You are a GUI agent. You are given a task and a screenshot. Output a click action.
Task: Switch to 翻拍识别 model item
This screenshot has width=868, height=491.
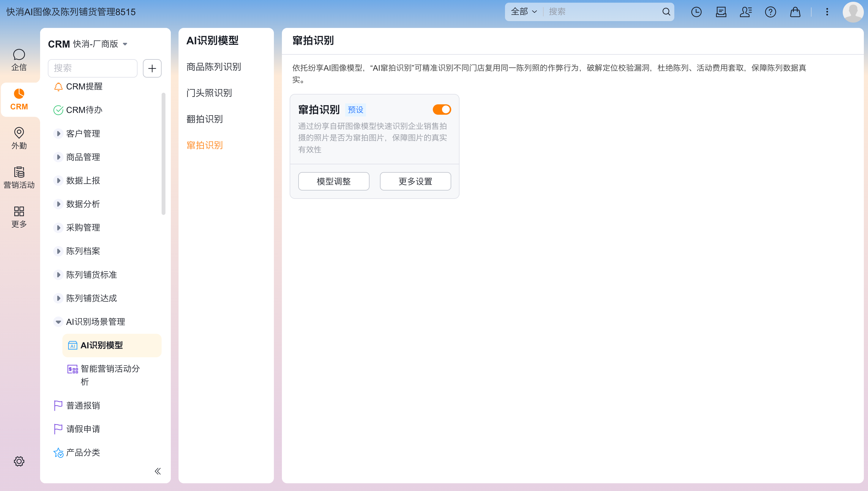point(205,119)
